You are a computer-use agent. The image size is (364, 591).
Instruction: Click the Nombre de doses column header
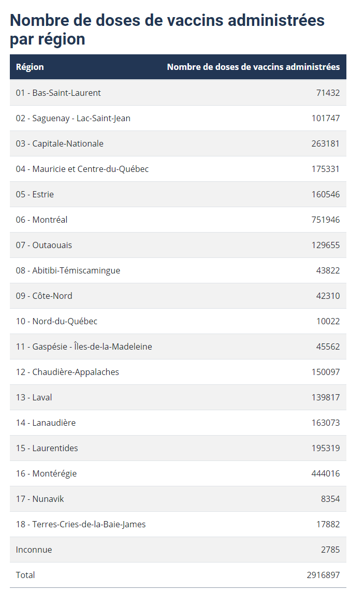click(x=253, y=67)
